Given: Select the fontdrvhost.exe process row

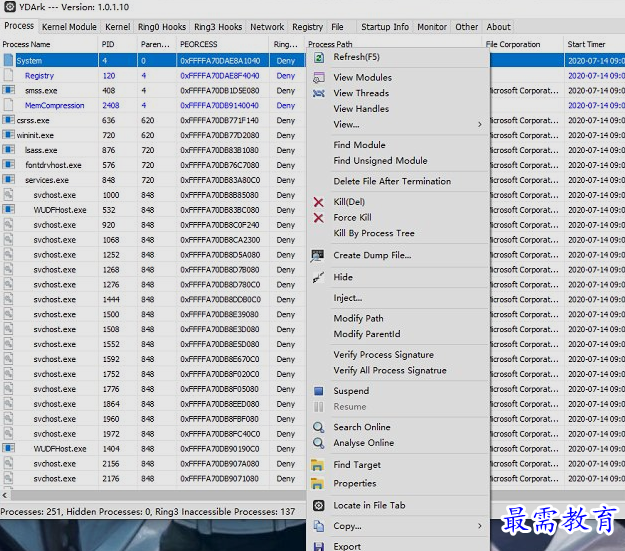Looking at the screenshot, I should pyautogui.click(x=153, y=165).
